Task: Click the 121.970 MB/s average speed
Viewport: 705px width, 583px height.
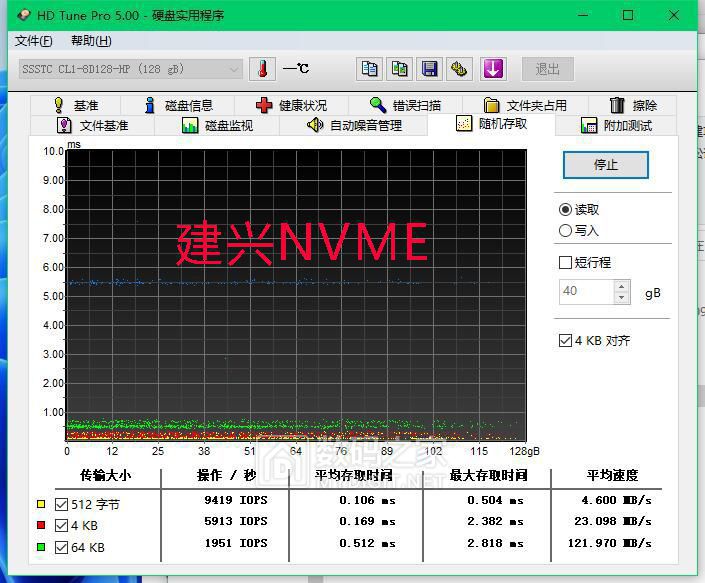Action: [x=610, y=543]
